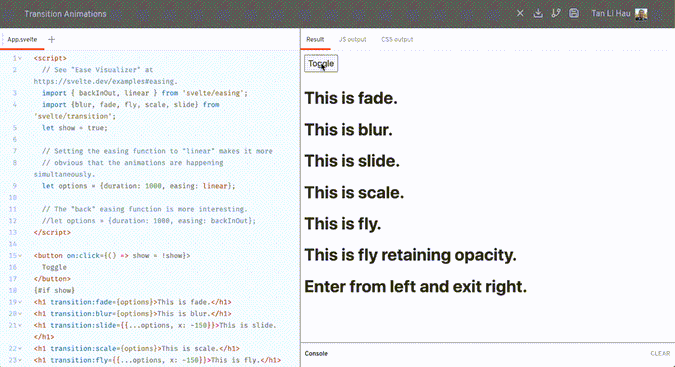The width and height of the screenshot is (675, 367).
Task: Click the save icon in header
Action: [x=574, y=13]
